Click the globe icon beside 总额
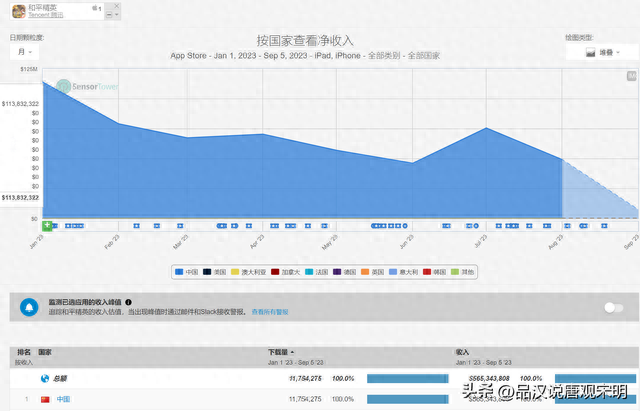640x411 pixels. tap(45, 378)
